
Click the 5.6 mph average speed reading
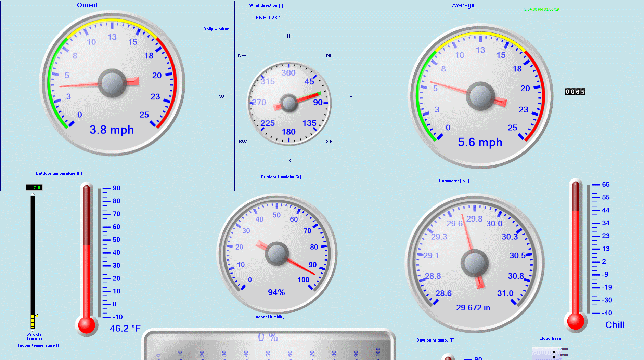[x=480, y=142]
